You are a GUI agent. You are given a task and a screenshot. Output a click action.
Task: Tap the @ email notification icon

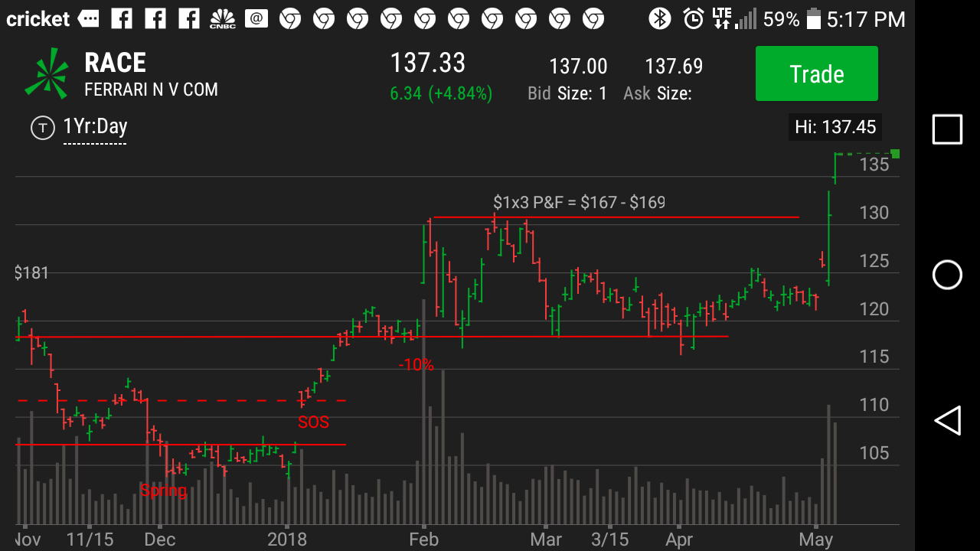(256, 18)
